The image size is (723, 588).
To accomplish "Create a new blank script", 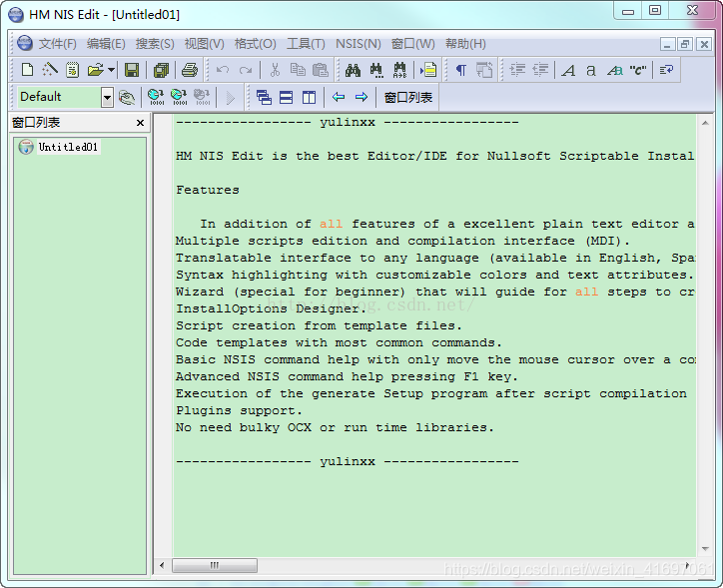I will 28,70.
